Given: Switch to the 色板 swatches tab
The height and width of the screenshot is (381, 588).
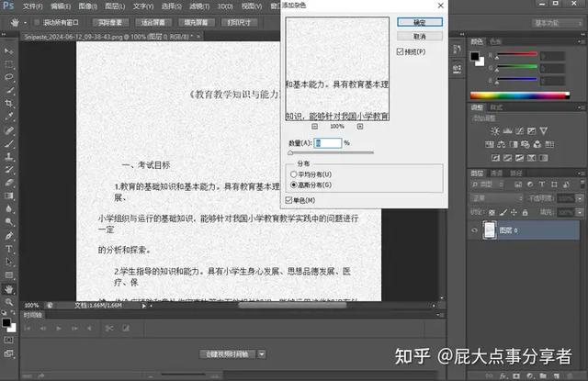Looking at the screenshot, I should click(496, 41).
